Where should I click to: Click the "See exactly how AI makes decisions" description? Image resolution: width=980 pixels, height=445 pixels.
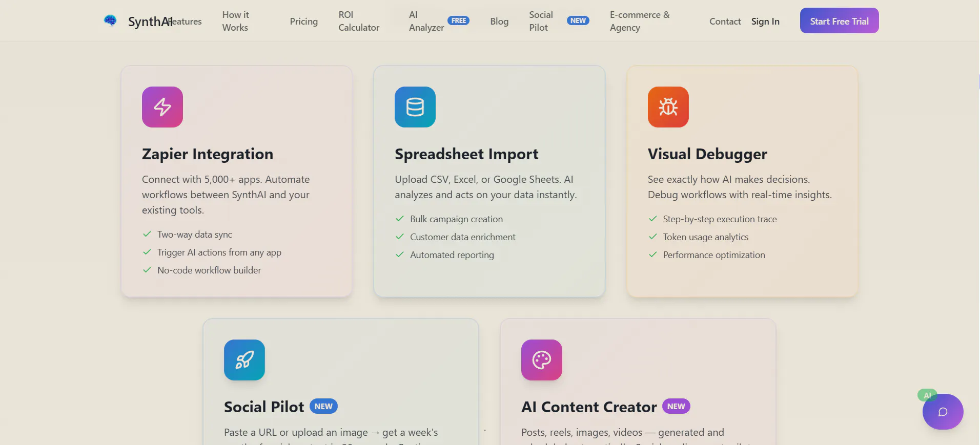pos(740,187)
